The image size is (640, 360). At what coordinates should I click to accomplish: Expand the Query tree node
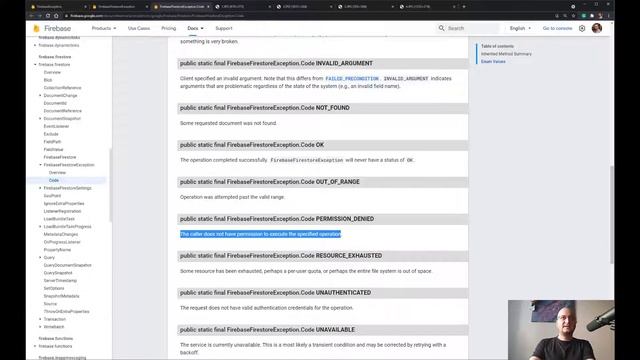[x=40, y=258]
